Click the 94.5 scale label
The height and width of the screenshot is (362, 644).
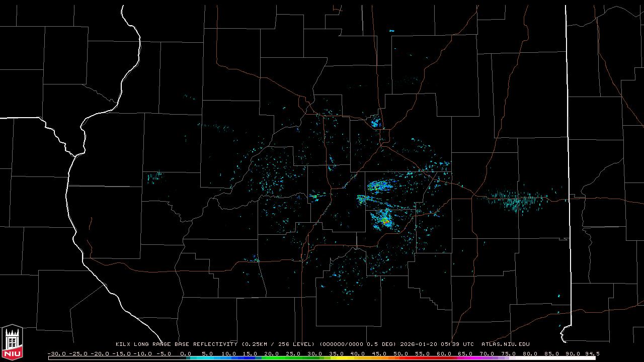(592, 354)
